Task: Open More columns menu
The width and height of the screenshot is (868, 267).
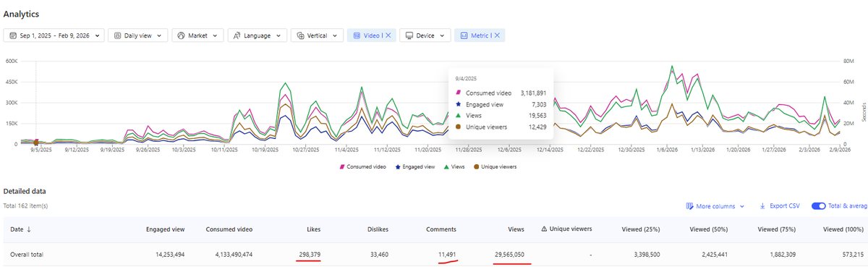Action: point(715,206)
